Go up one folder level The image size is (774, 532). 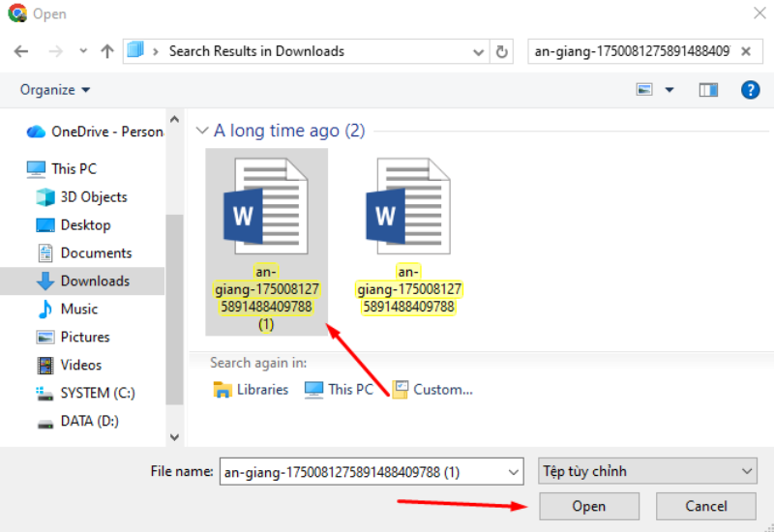click(107, 51)
